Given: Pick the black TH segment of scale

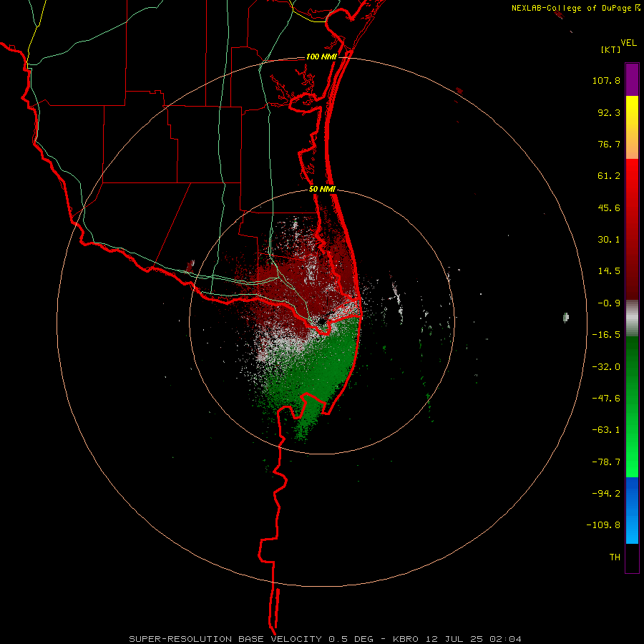Looking at the screenshot, I should [632, 558].
